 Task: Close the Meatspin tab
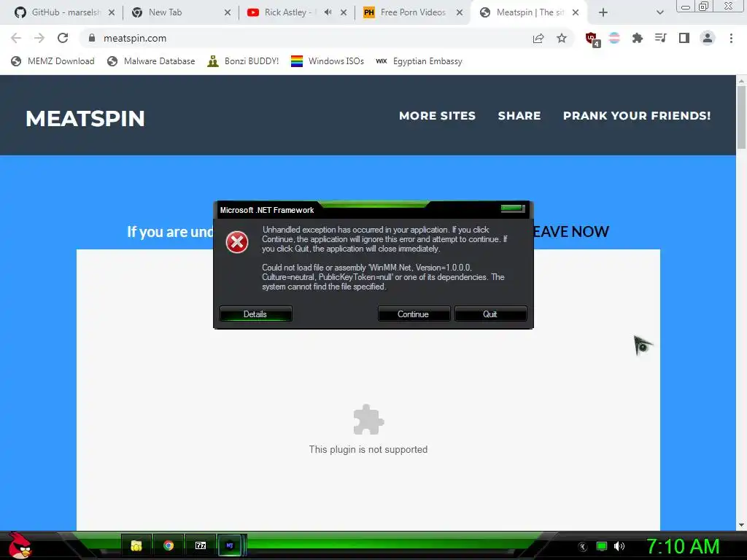pos(576,13)
